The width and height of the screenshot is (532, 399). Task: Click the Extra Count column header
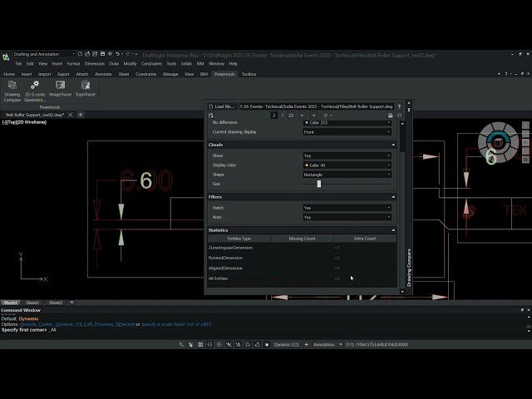365,239
